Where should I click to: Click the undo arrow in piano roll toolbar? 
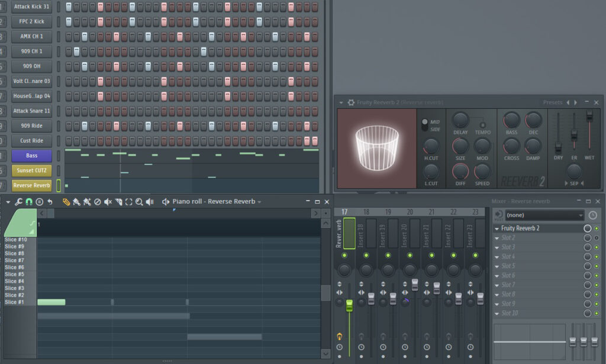point(50,202)
